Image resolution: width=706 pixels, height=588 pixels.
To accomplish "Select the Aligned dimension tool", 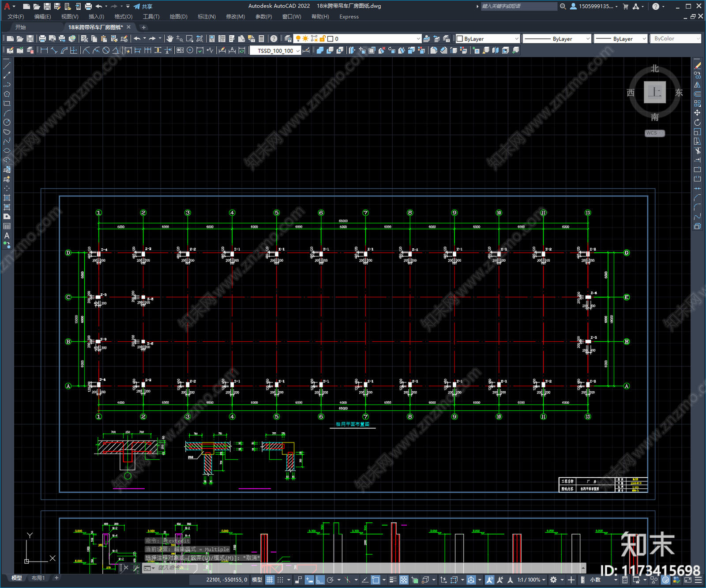I will [54, 50].
